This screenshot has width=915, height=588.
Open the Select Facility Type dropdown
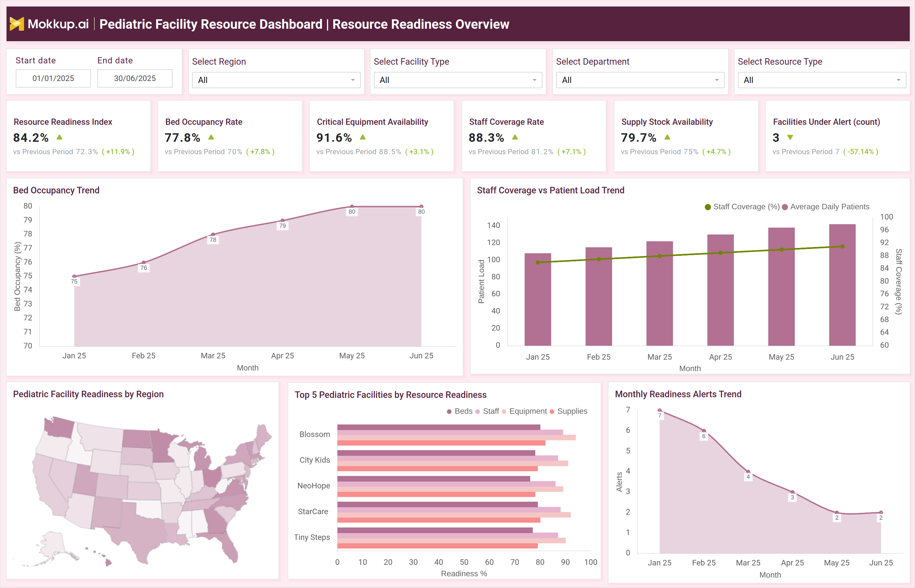point(458,80)
